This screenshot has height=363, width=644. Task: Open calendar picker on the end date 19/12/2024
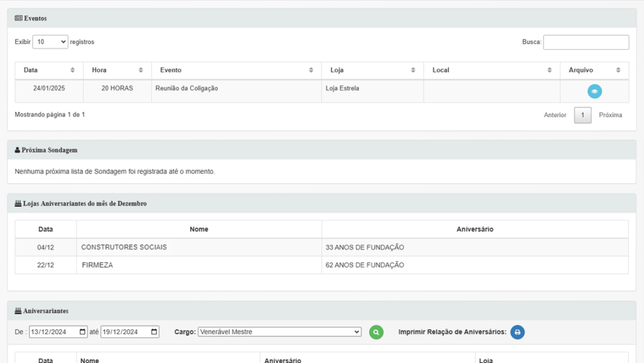(154, 332)
